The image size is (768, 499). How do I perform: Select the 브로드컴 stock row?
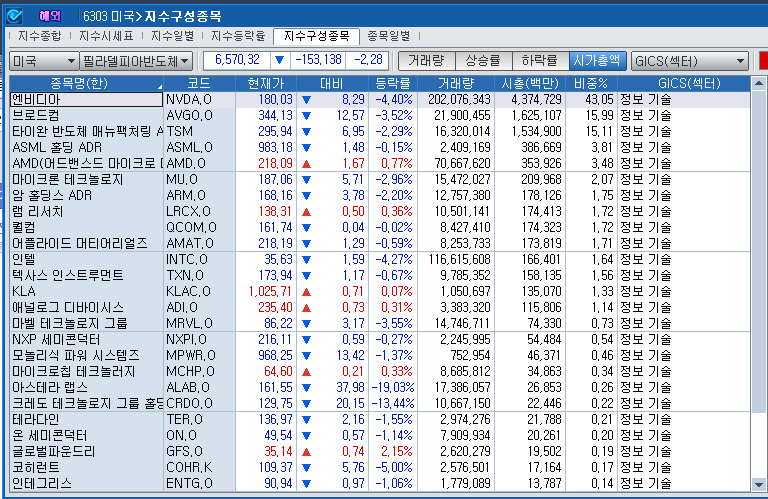click(380, 116)
